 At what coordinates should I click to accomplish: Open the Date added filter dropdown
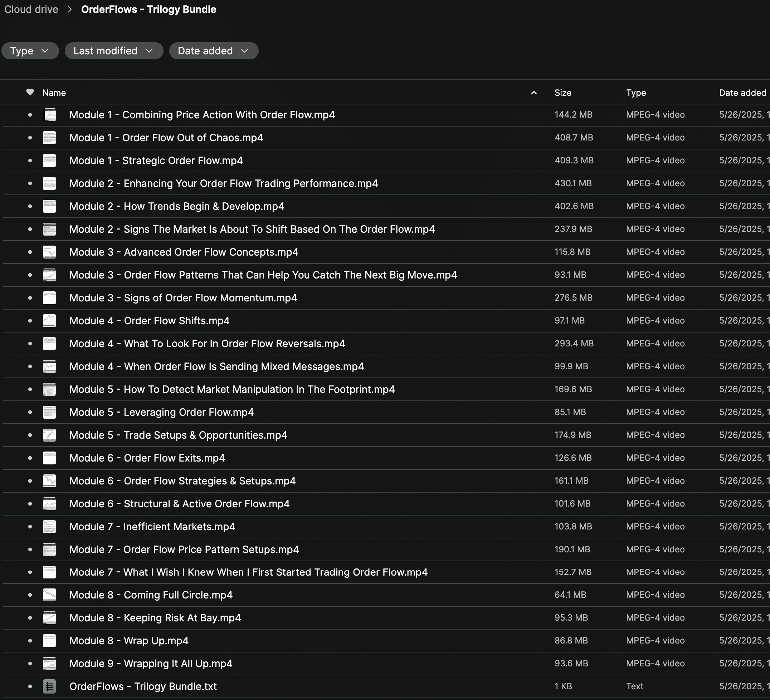[x=213, y=51]
